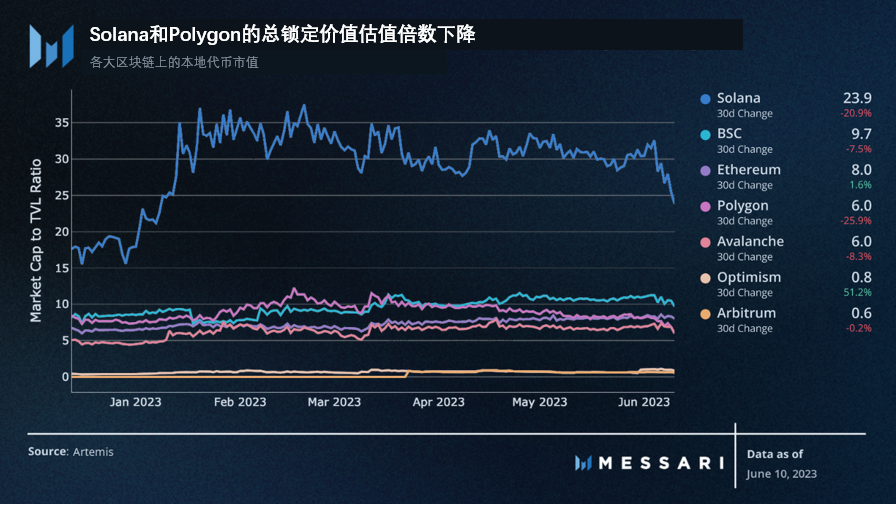Click the June 10, 2023 date
The width and height of the screenshot is (896, 505).
click(781, 474)
